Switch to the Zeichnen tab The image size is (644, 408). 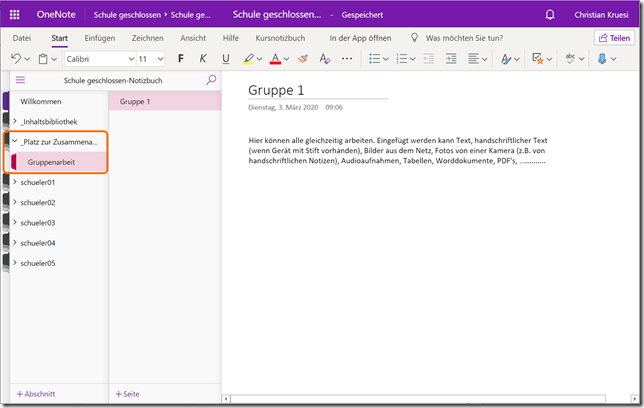[x=147, y=37]
